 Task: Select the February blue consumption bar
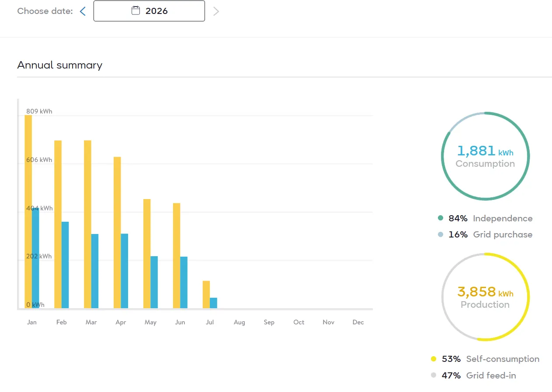click(x=65, y=265)
